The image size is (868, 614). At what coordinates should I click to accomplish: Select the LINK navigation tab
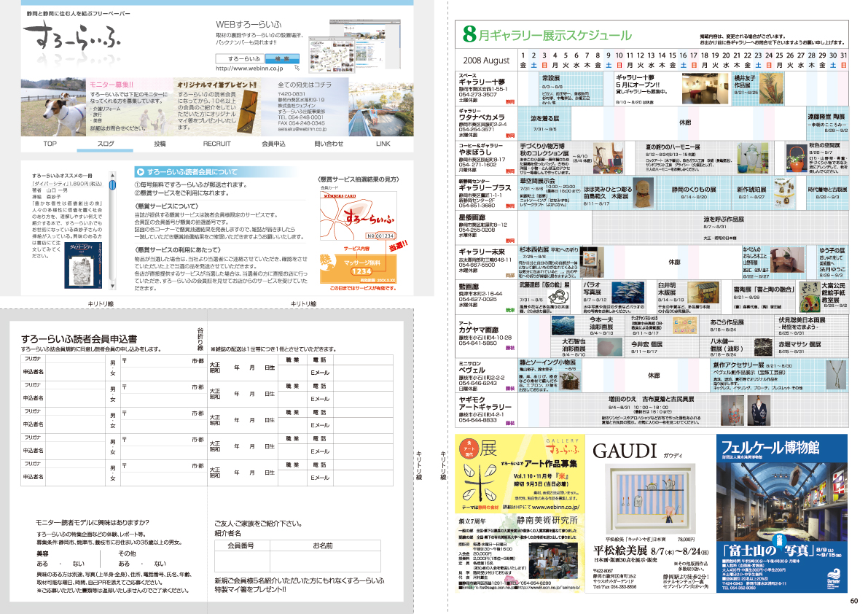pyautogui.click(x=383, y=144)
